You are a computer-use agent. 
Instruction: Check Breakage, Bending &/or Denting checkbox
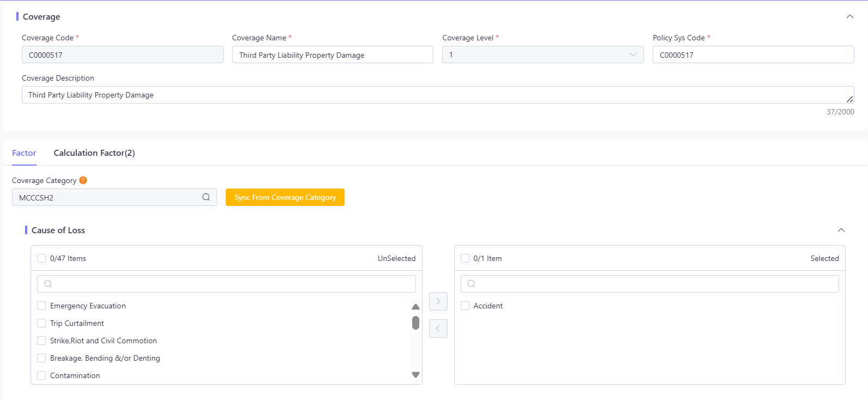tap(41, 358)
